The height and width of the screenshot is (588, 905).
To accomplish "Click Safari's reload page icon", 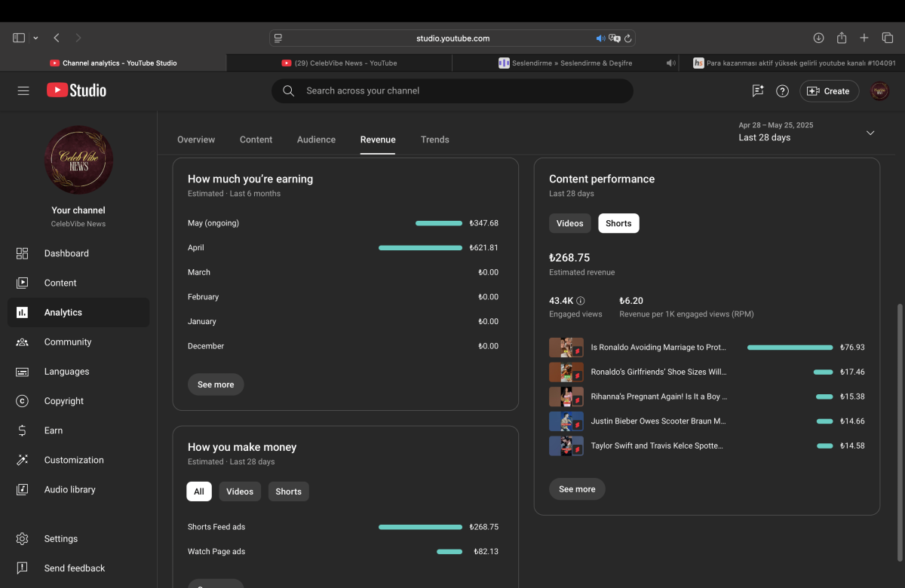I will pyautogui.click(x=628, y=38).
